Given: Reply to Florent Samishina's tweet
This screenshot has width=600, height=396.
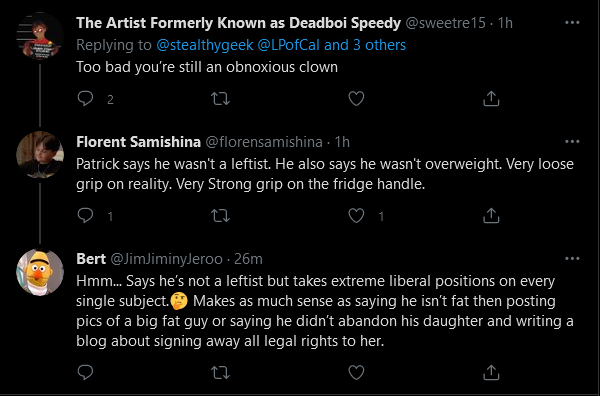Looking at the screenshot, I should 85,215.
